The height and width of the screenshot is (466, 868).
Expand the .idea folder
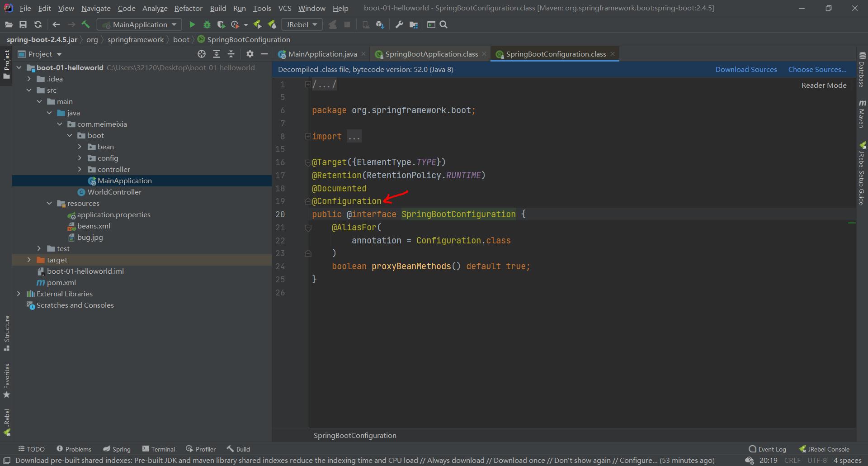click(29, 79)
